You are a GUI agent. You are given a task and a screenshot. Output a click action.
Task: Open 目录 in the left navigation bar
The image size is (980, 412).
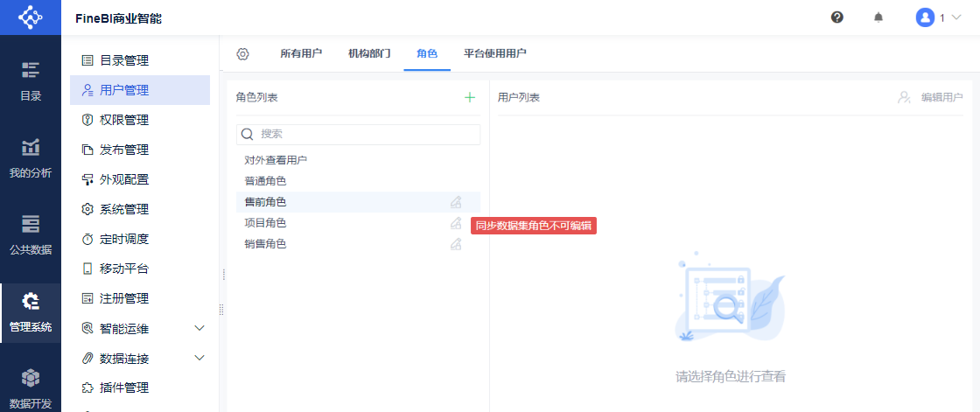31,81
